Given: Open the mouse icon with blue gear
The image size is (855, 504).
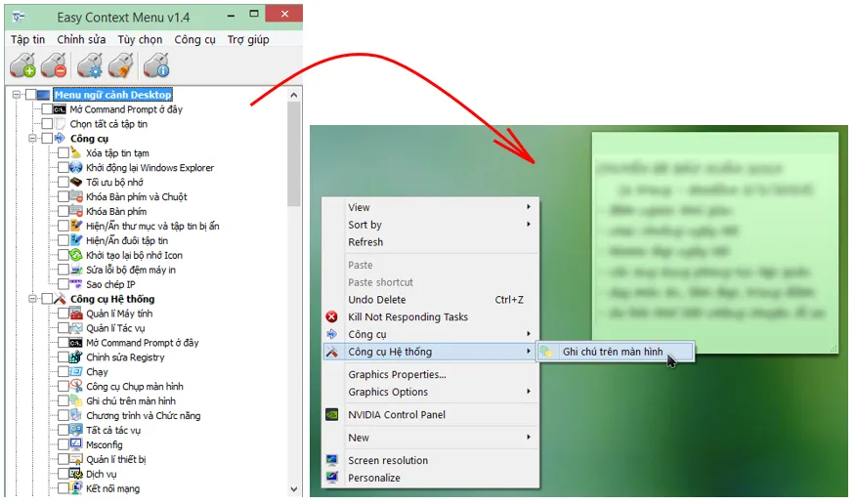Looking at the screenshot, I should (x=90, y=65).
